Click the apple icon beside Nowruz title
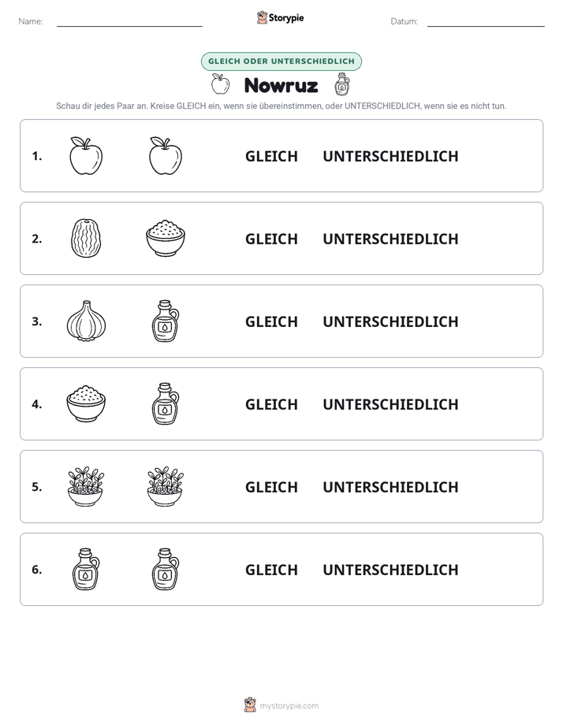The height and width of the screenshot is (728, 563). click(220, 84)
